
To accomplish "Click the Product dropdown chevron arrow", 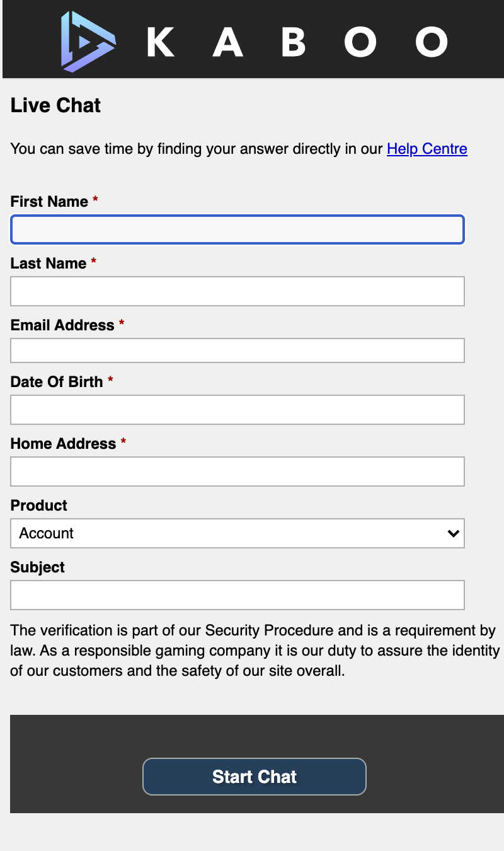I will (452, 533).
